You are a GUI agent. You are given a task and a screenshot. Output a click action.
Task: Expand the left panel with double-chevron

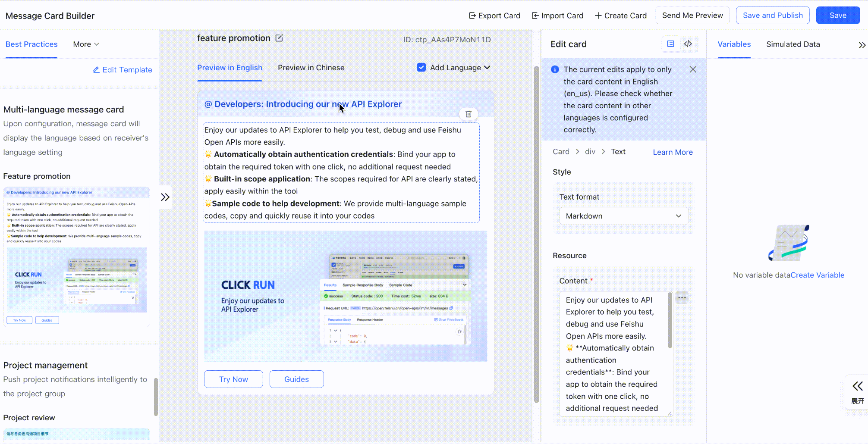[165, 197]
